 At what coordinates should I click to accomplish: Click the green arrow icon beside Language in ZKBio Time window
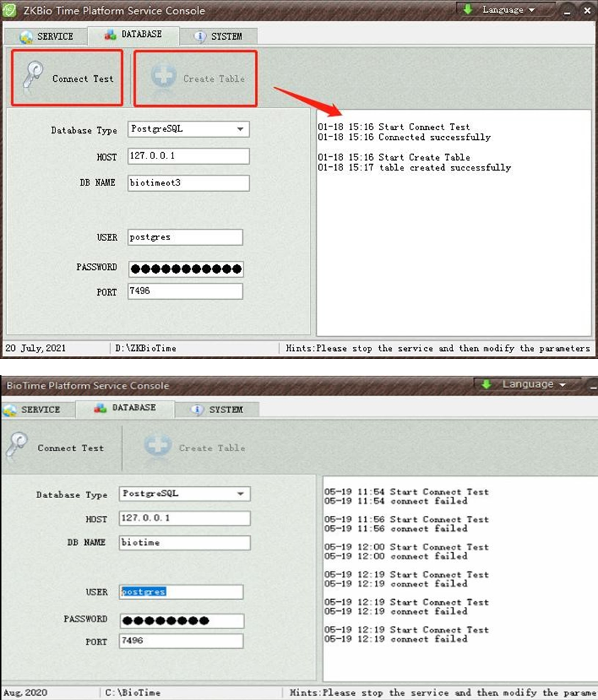[468, 10]
